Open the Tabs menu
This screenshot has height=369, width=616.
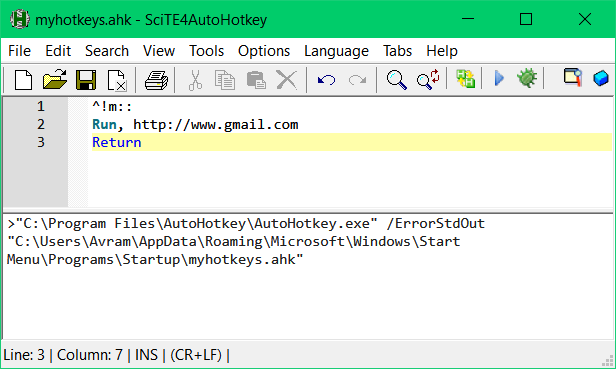[x=397, y=51]
